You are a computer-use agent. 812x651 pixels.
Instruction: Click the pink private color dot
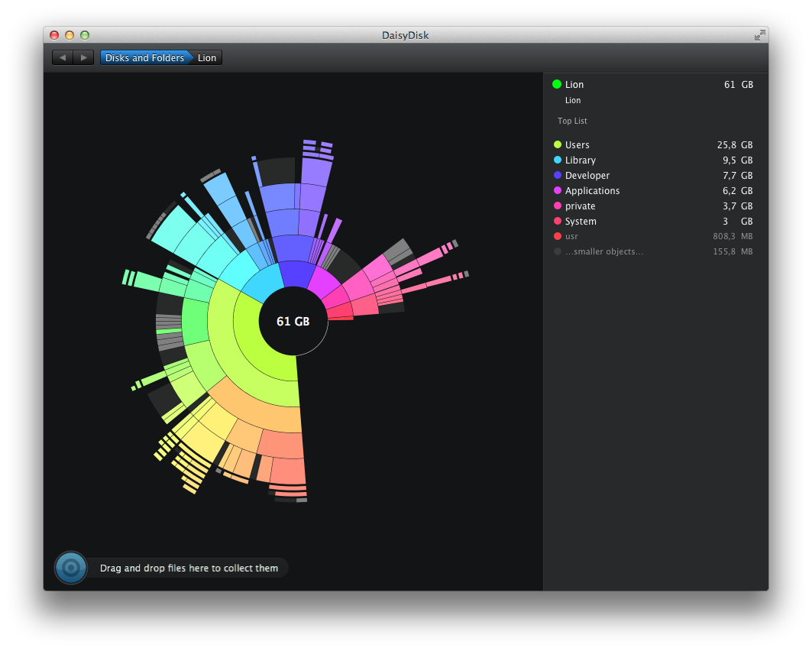click(x=557, y=206)
